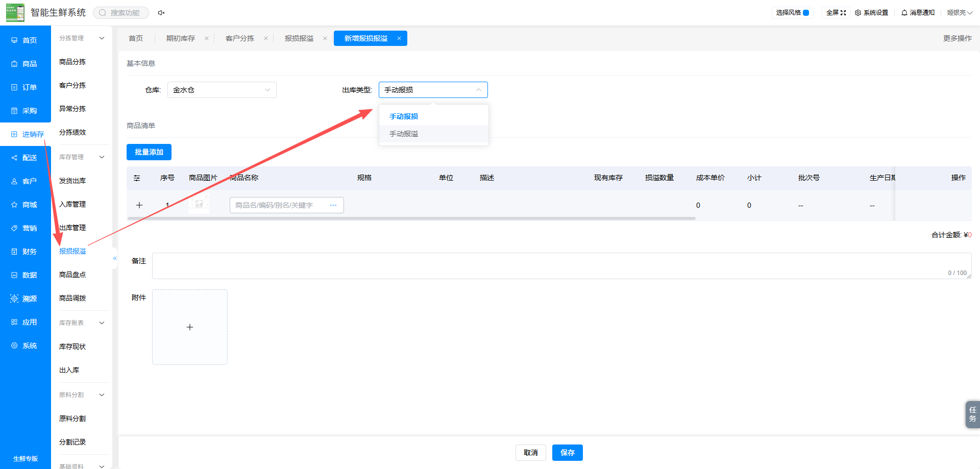Focus the 备注 remarks text field

click(x=561, y=266)
